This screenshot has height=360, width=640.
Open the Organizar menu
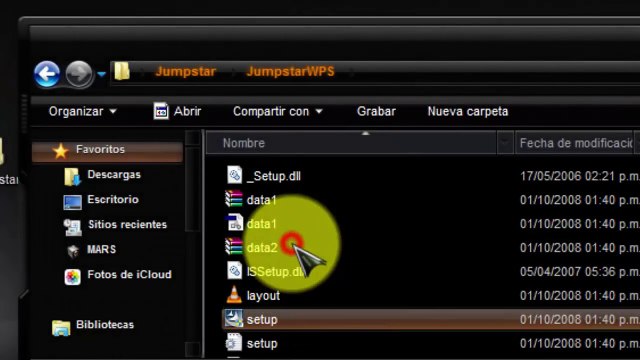coord(82,111)
